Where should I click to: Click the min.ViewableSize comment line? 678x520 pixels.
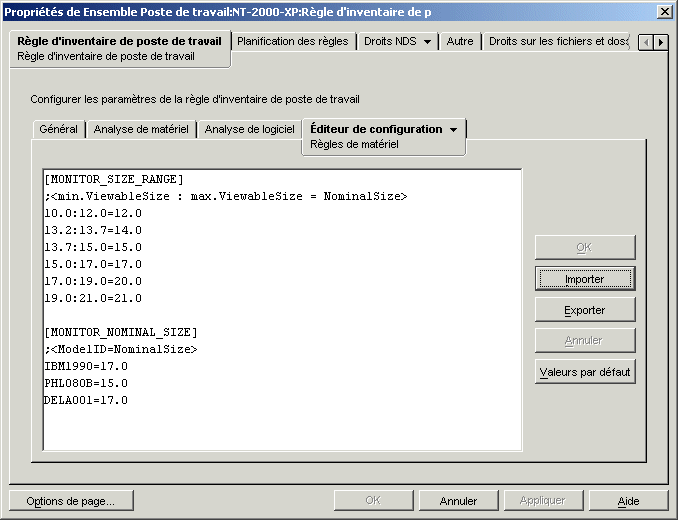pos(226,197)
